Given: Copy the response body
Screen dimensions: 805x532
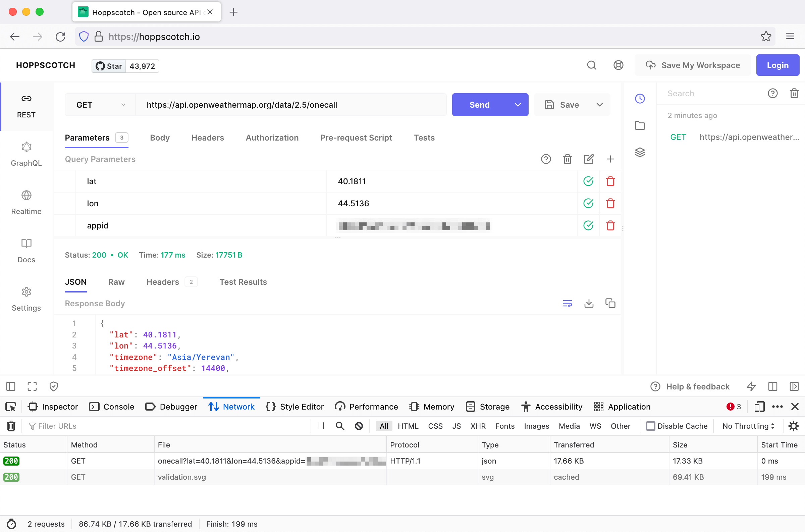Looking at the screenshot, I should [610, 303].
